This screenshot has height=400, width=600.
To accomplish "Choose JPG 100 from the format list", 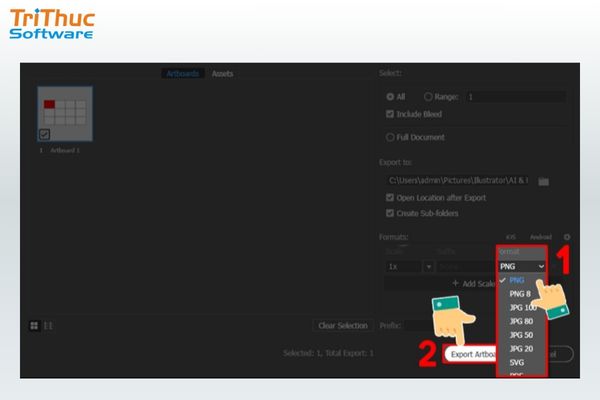I will 522,308.
